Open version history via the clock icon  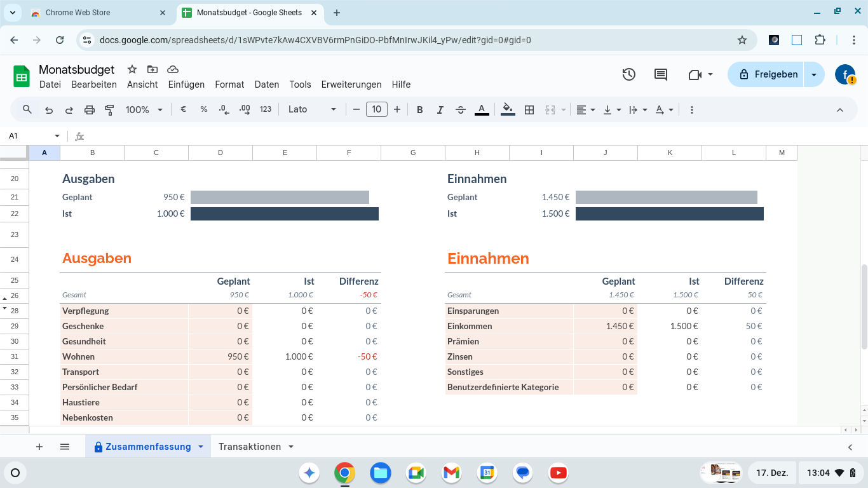(628, 74)
